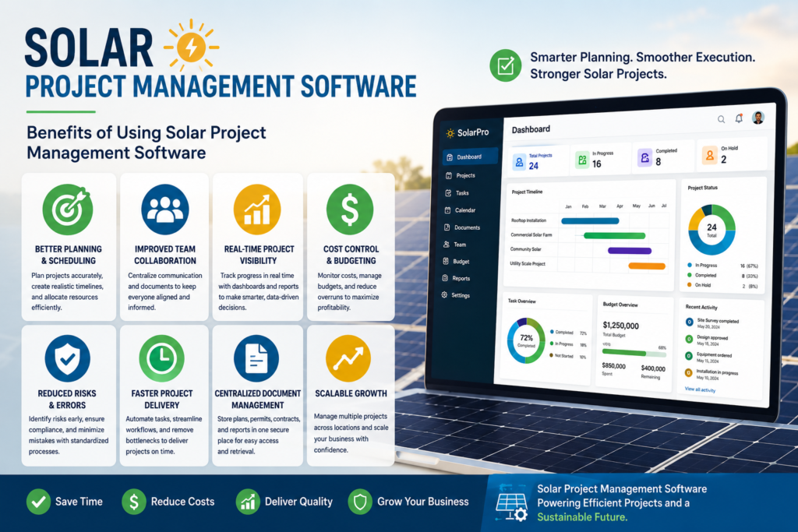This screenshot has width=798, height=532.
Task: Click the Sustainable Future green text
Action: pos(582,517)
